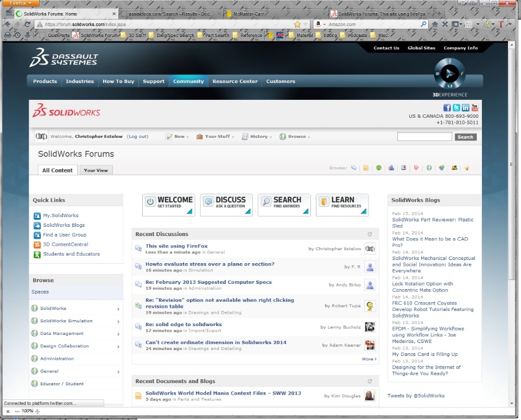Browse people via the two-person icon
The height and width of the screenshot is (420, 521).
click(x=454, y=168)
